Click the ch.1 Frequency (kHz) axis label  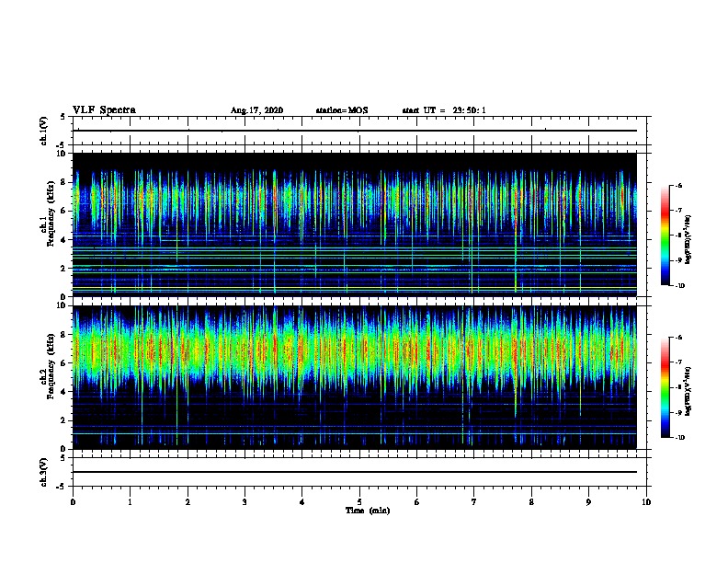pyautogui.click(x=48, y=213)
